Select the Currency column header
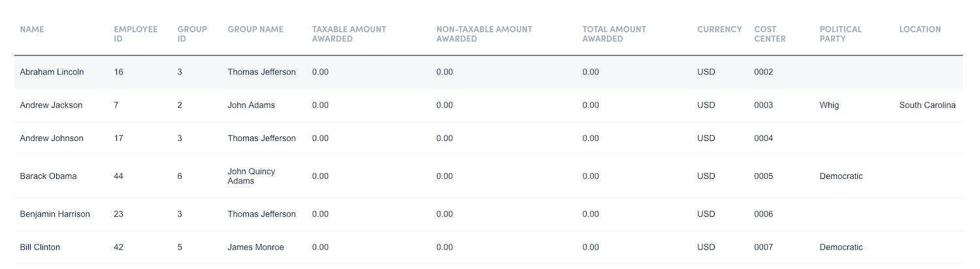This screenshot has width=980, height=269. tap(719, 29)
